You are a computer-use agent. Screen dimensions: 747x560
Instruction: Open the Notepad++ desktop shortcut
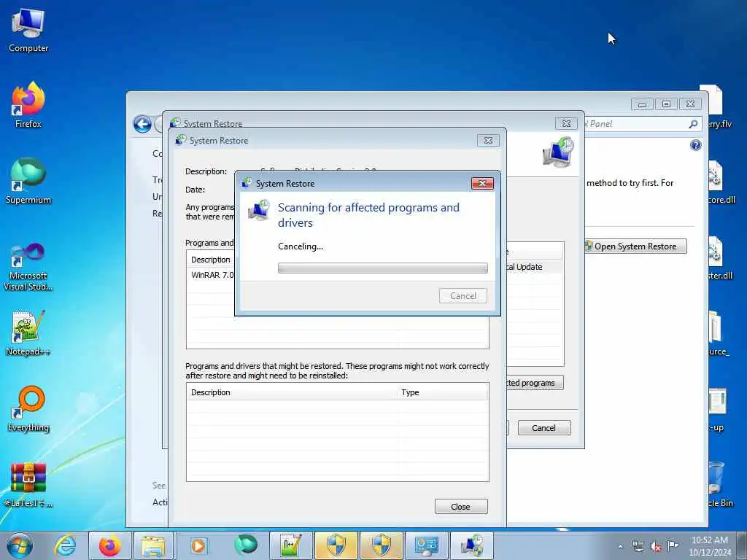click(x=28, y=332)
